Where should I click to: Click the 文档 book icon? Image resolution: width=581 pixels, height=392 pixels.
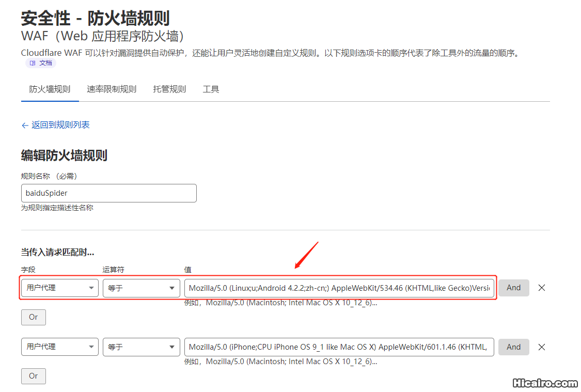click(33, 63)
